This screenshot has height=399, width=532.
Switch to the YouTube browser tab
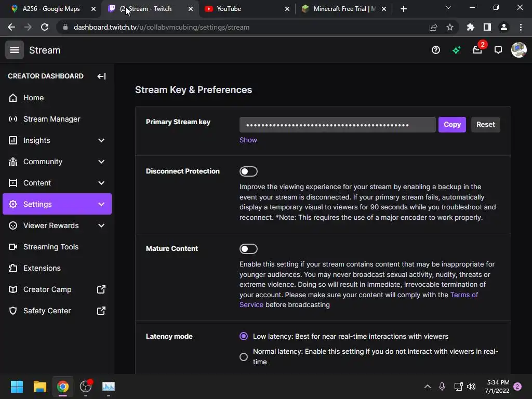(229, 9)
